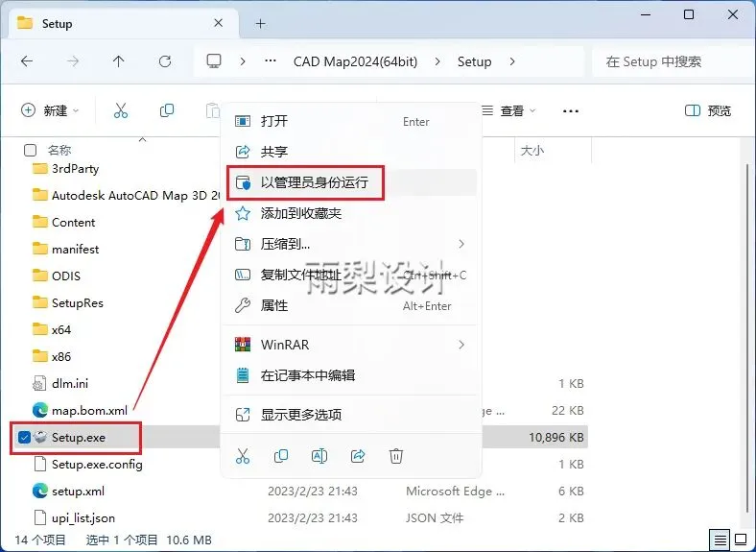Viewport: 756px width, 552px height.
Task: Uncheck the Setup.exe checkbox
Action: click(x=24, y=437)
